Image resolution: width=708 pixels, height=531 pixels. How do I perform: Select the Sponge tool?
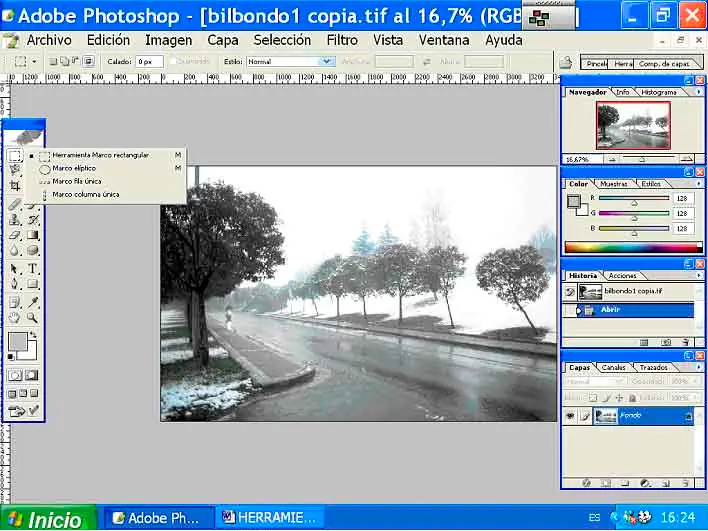point(33,250)
